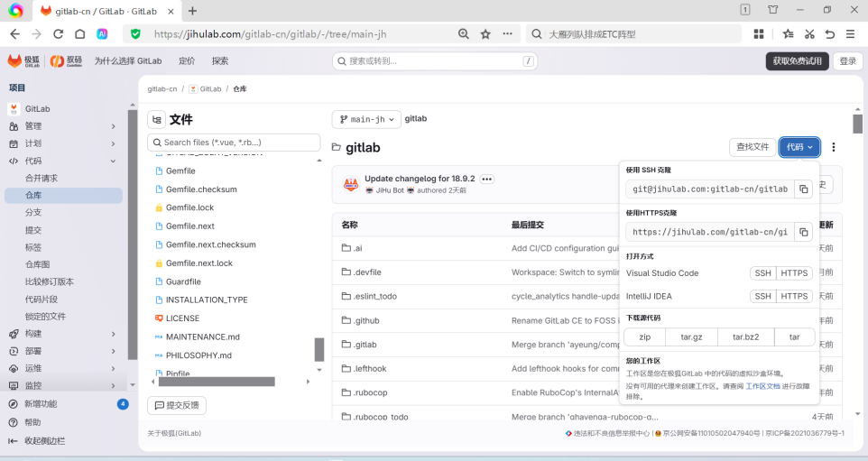Expand the 管理 sidebar section
This screenshot has height=461, width=868.
pos(62,126)
